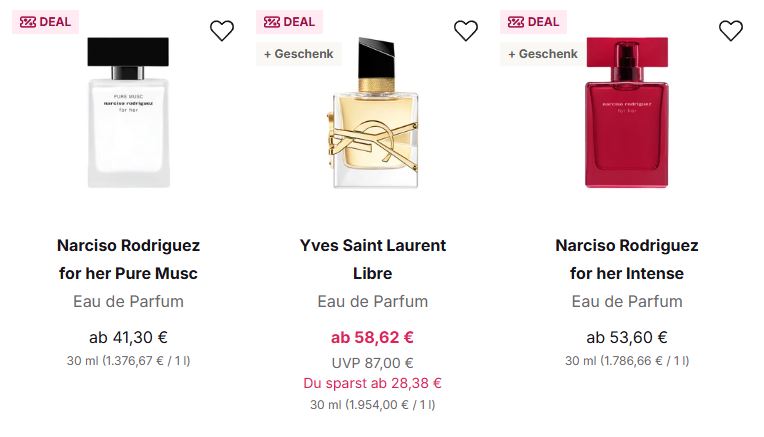Open the red for her Intense bottle image
The image size is (764, 437).
tap(627, 113)
